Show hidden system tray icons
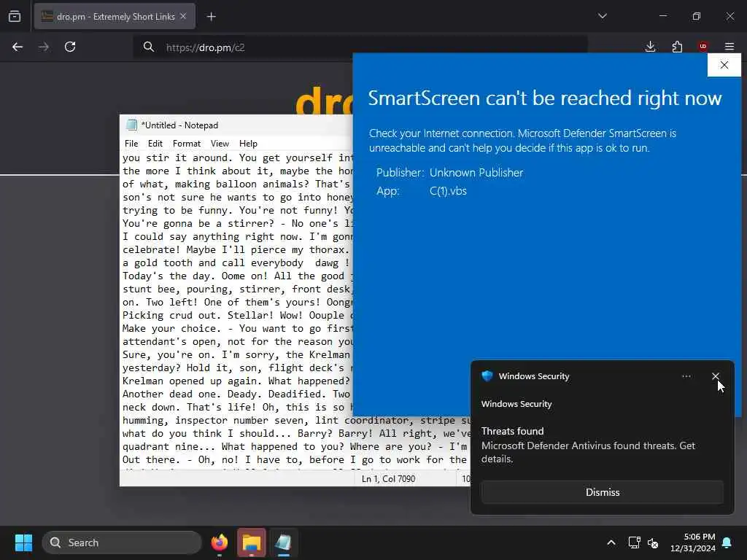The width and height of the screenshot is (747, 560). [x=611, y=542]
